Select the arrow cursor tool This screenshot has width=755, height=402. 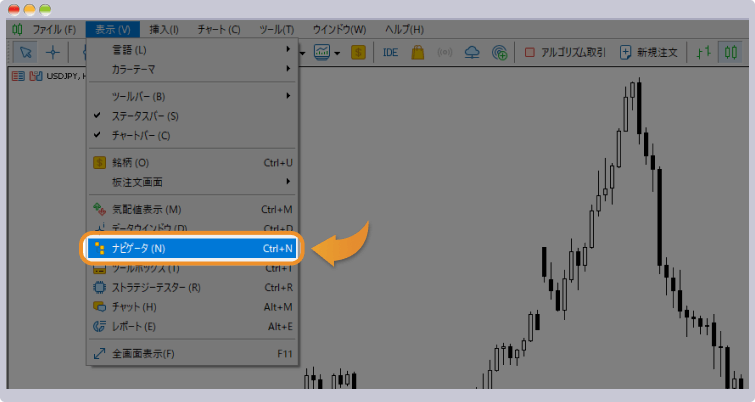[27, 53]
